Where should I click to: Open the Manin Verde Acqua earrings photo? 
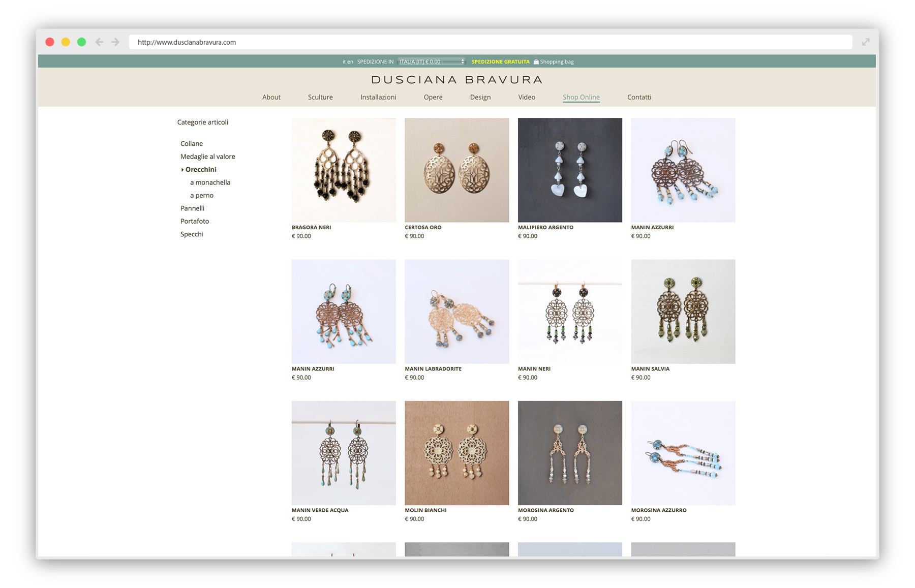click(344, 453)
